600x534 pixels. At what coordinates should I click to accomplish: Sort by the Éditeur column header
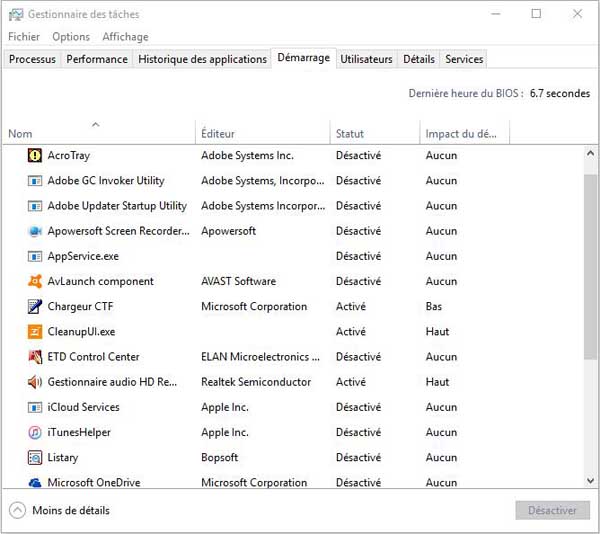coord(262,133)
